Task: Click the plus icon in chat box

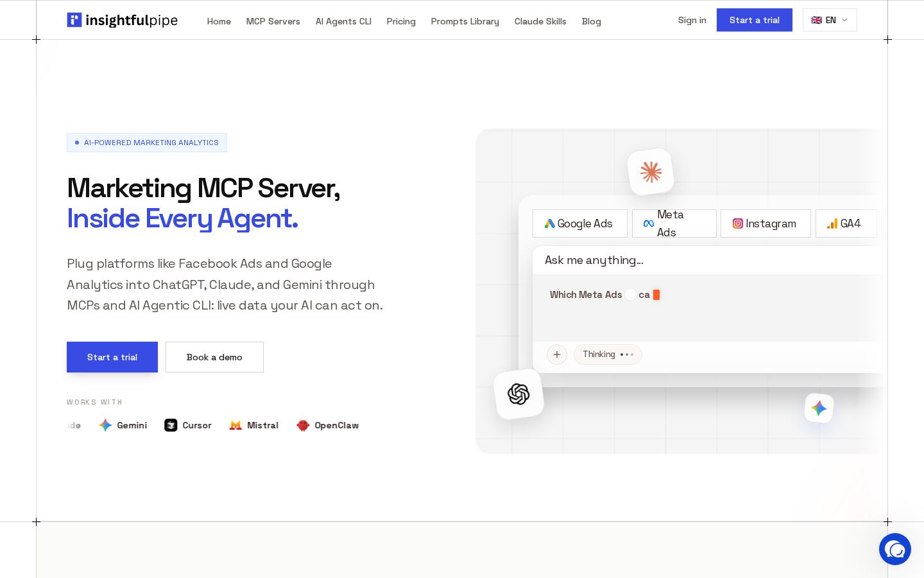Action: point(557,355)
